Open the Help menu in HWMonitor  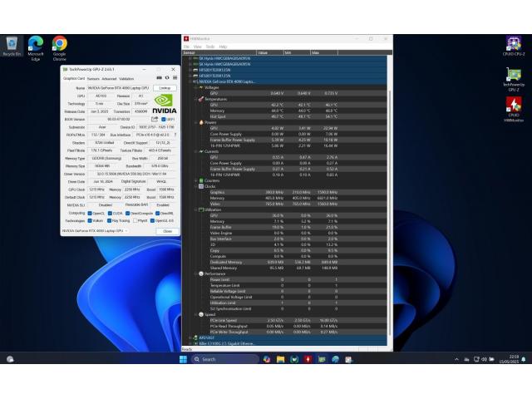(223, 47)
